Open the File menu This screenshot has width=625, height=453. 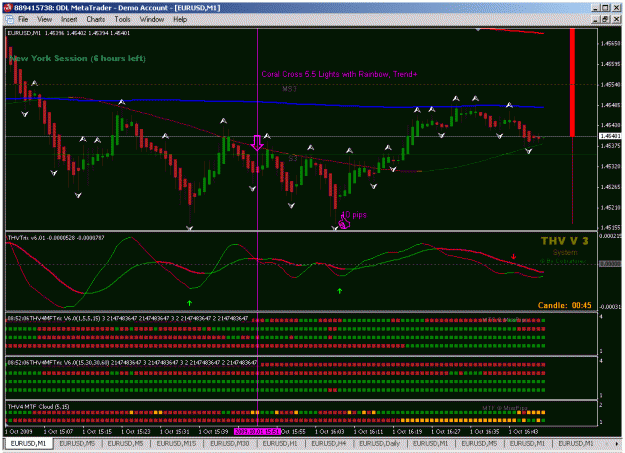coord(23,19)
